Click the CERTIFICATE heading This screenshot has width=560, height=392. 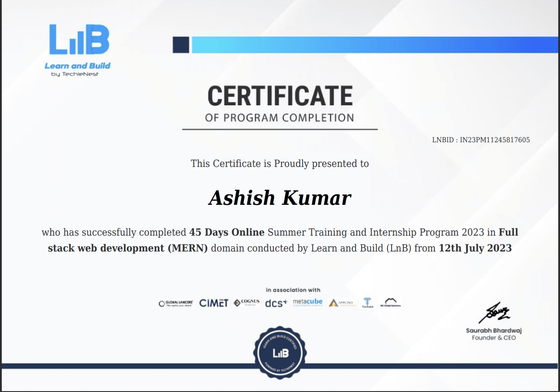280,96
